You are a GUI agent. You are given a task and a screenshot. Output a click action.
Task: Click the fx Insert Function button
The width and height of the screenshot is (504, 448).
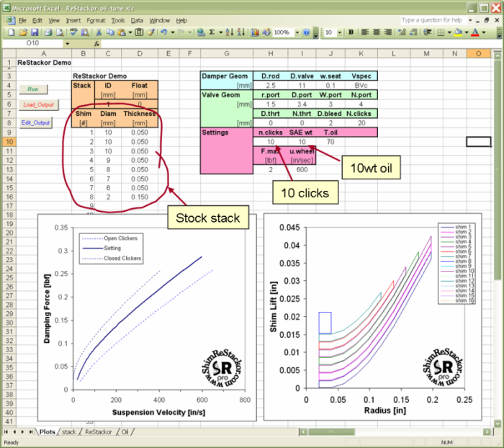96,43
